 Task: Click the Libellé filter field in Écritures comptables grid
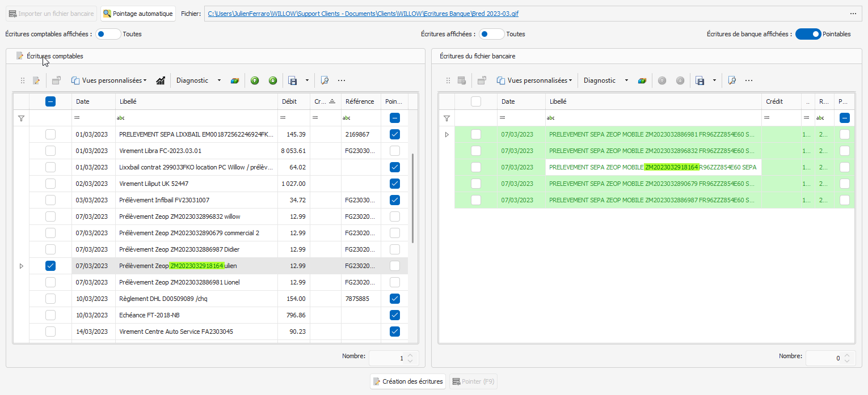tap(196, 118)
